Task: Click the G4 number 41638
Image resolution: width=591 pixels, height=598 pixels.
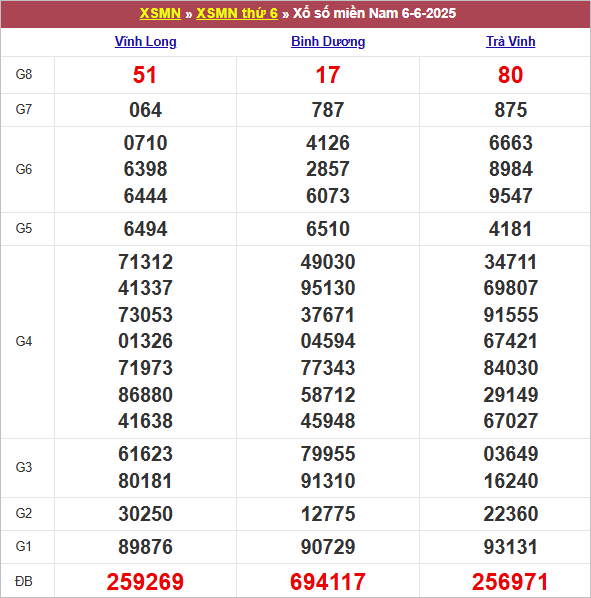Action: coord(146,421)
